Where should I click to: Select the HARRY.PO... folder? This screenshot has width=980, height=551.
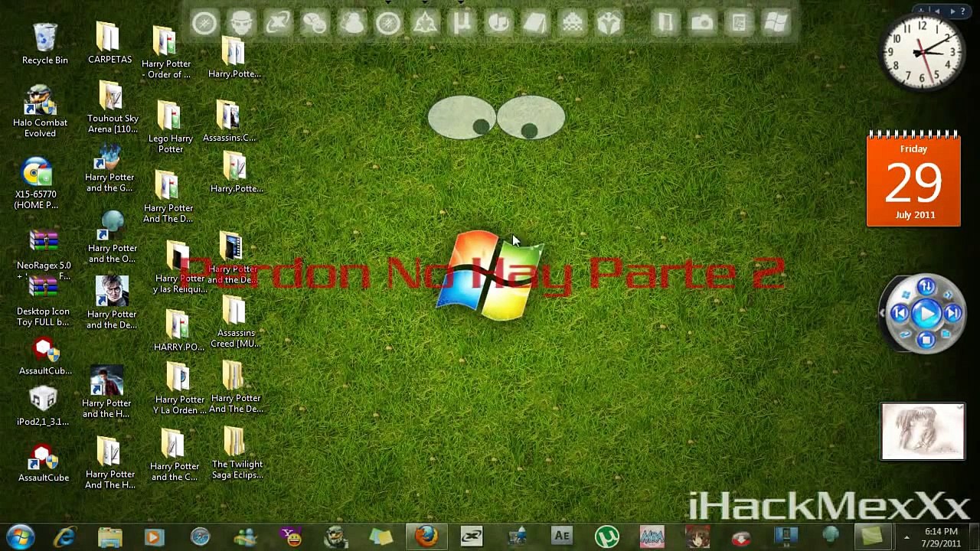point(178,331)
